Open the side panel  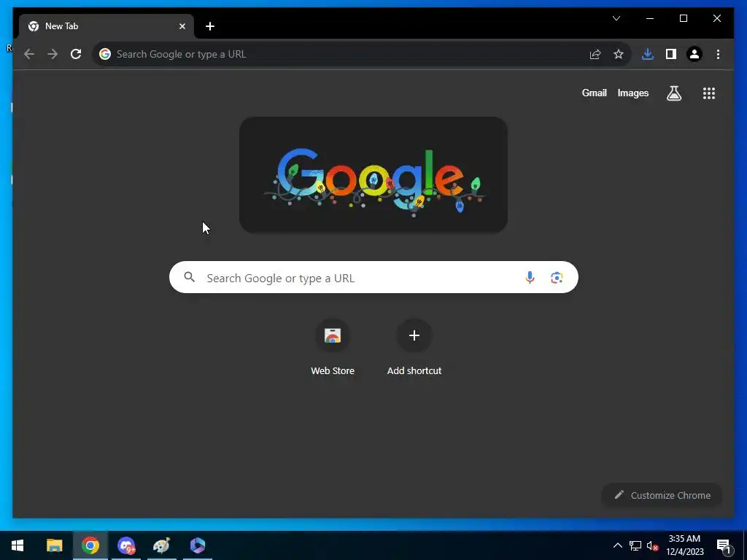[x=671, y=54]
